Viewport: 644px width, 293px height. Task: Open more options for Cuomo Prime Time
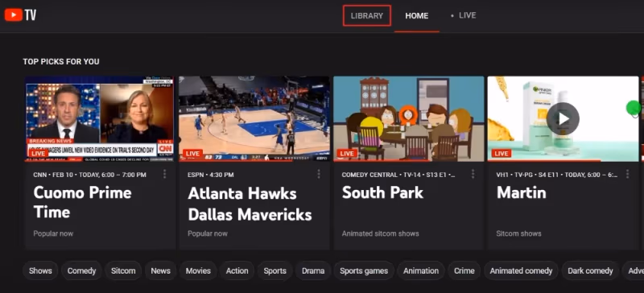(165, 174)
